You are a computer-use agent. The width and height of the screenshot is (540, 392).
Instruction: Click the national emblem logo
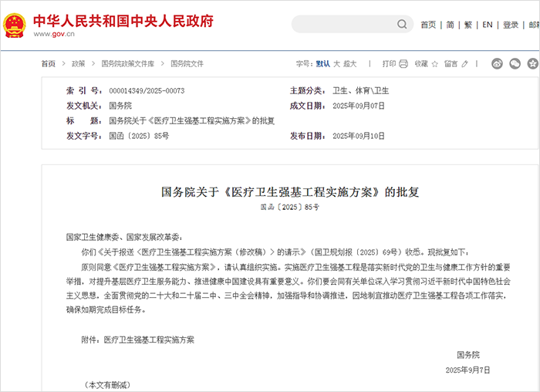pos(15,25)
